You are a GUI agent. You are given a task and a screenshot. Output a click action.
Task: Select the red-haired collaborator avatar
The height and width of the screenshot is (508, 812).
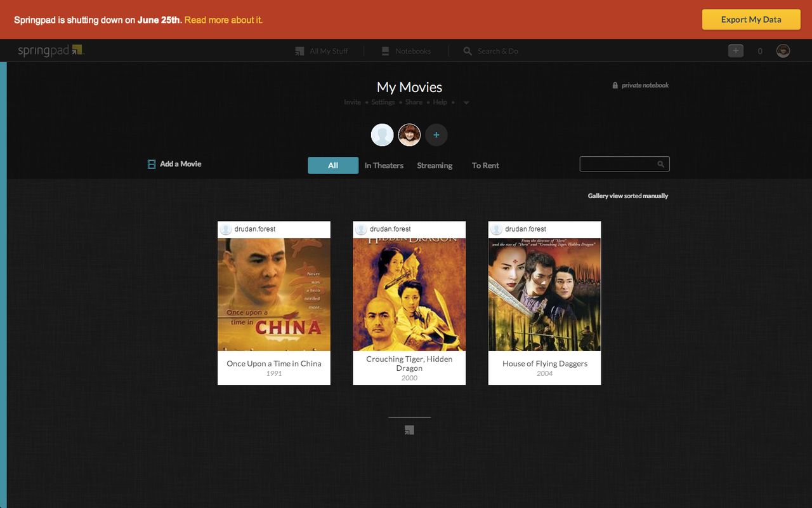click(x=409, y=135)
